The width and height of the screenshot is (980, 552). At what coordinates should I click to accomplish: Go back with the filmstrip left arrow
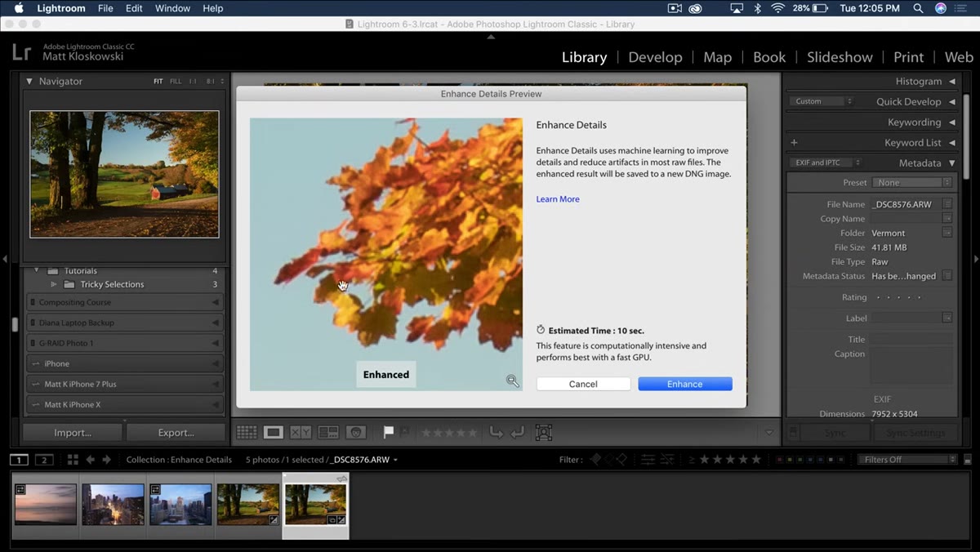point(90,460)
